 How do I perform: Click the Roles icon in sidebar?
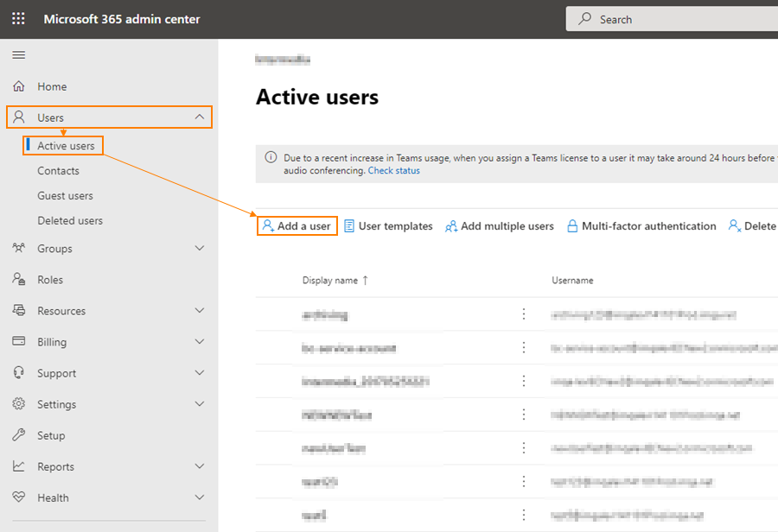[19, 279]
